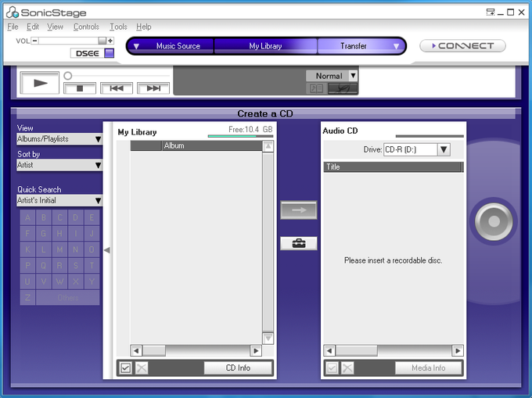The width and height of the screenshot is (532, 398).
Task: Click Audio CD left scroll arrow
Action: coord(329,350)
